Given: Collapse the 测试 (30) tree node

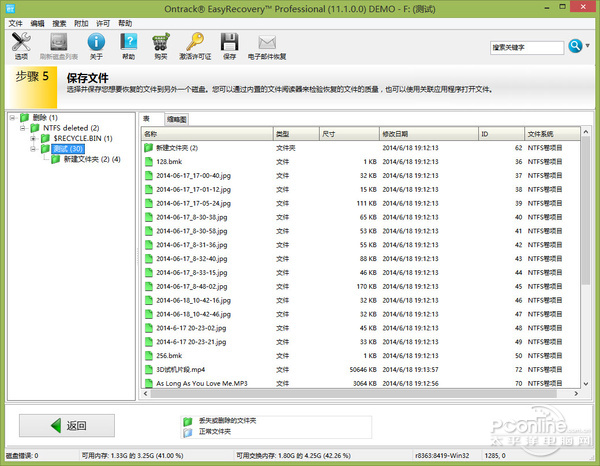Looking at the screenshot, I should tap(33, 148).
